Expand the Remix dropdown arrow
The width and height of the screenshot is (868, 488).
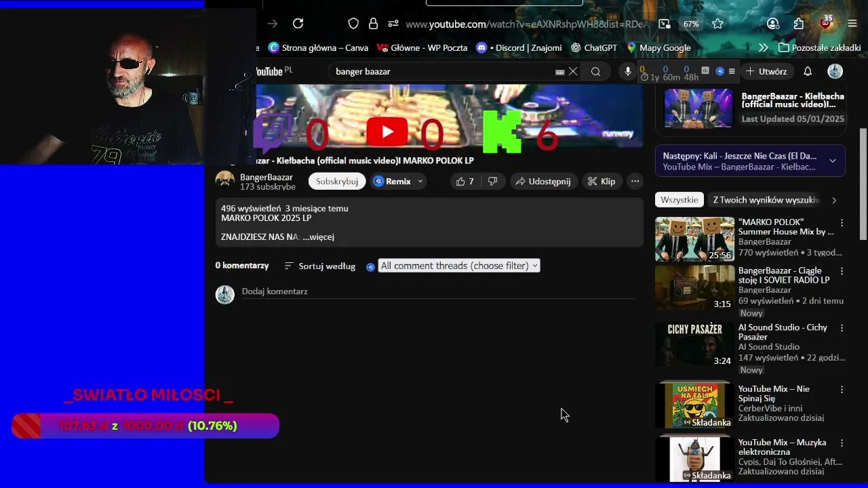(420, 181)
